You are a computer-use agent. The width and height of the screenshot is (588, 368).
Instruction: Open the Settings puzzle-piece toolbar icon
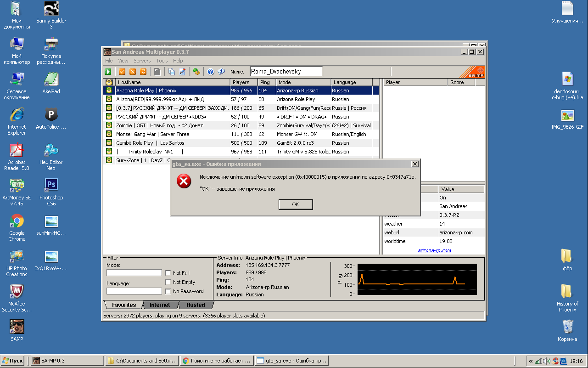(196, 72)
